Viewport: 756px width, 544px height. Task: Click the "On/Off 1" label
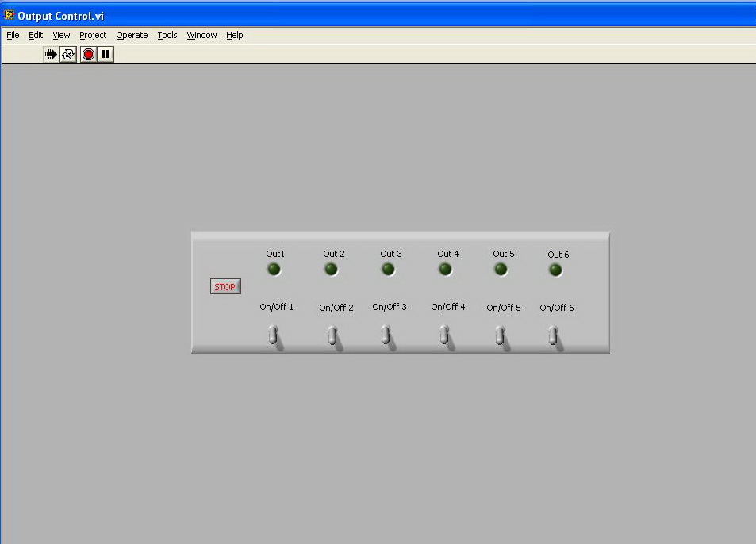pos(276,307)
